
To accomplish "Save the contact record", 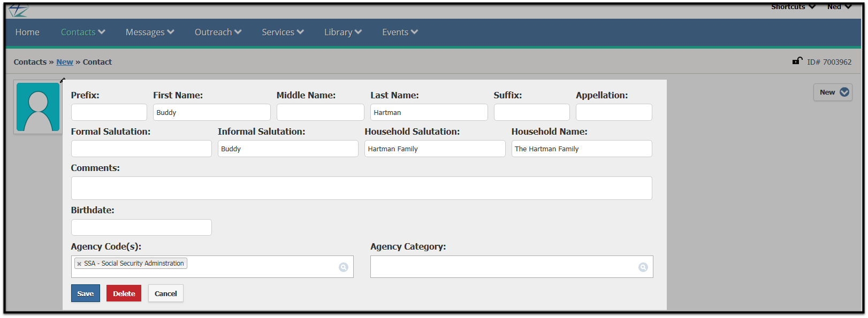I will point(86,293).
